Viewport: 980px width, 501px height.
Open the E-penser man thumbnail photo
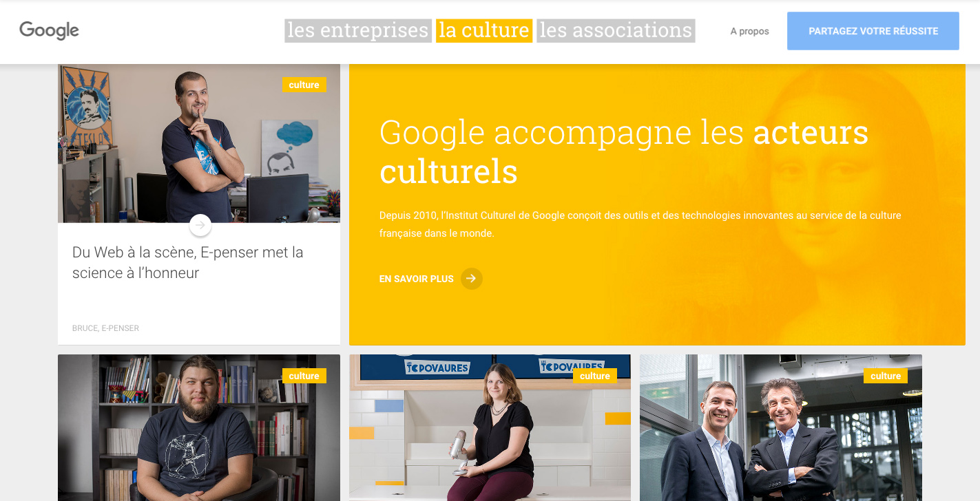pyautogui.click(x=199, y=144)
